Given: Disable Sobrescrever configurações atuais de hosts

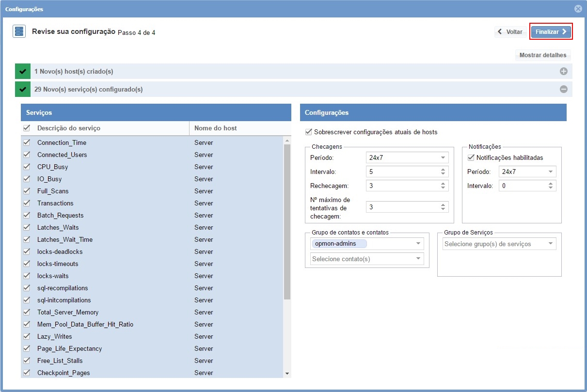Looking at the screenshot, I should pos(309,132).
